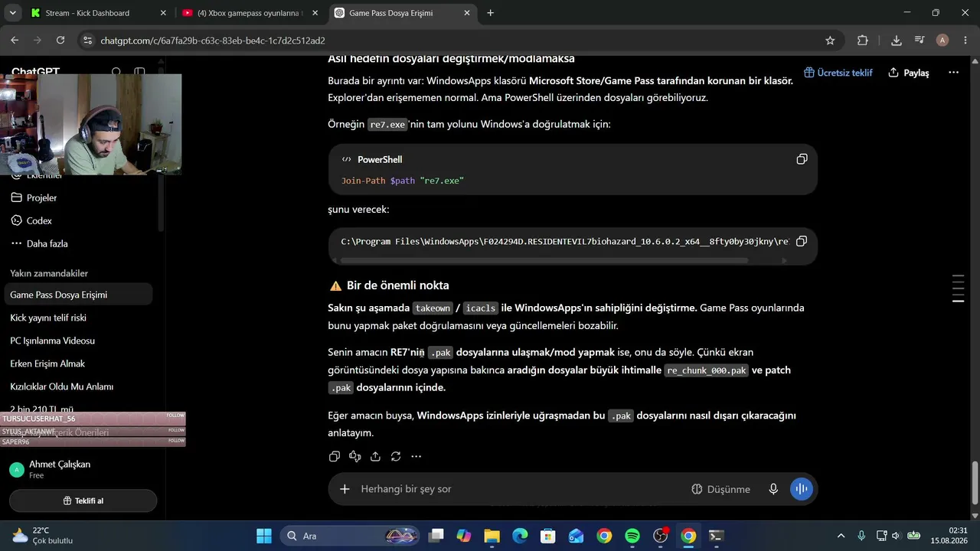The image size is (980, 551).
Task: Open a new Chrome tab
Action: coord(490,13)
